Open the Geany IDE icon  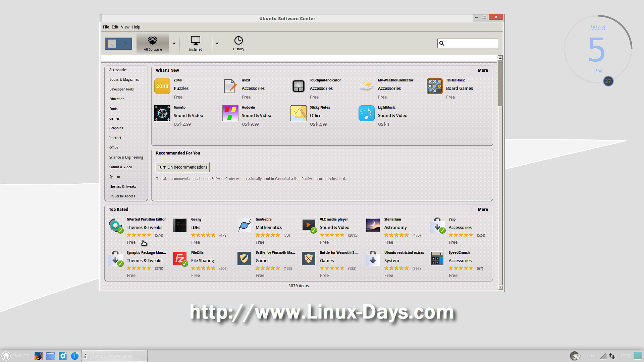tap(180, 225)
